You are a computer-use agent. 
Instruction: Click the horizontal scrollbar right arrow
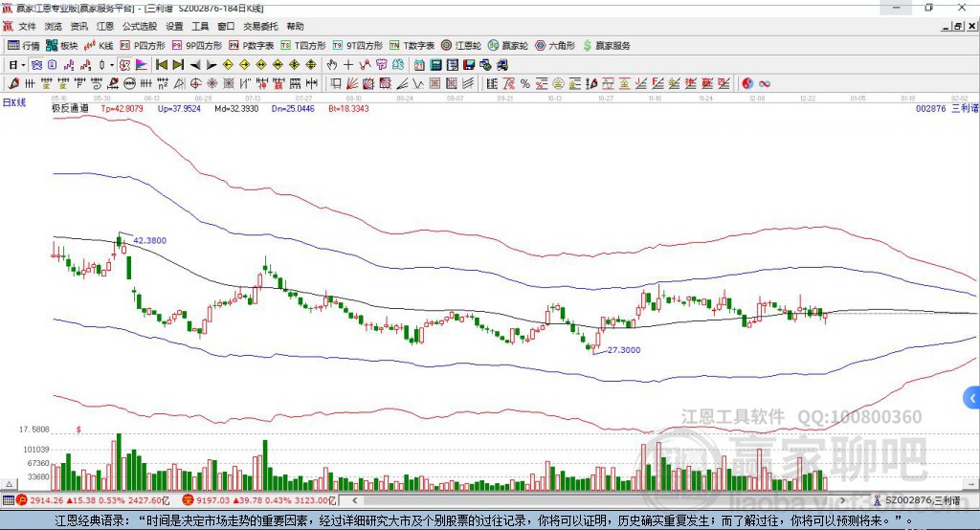(x=842, y=500)
